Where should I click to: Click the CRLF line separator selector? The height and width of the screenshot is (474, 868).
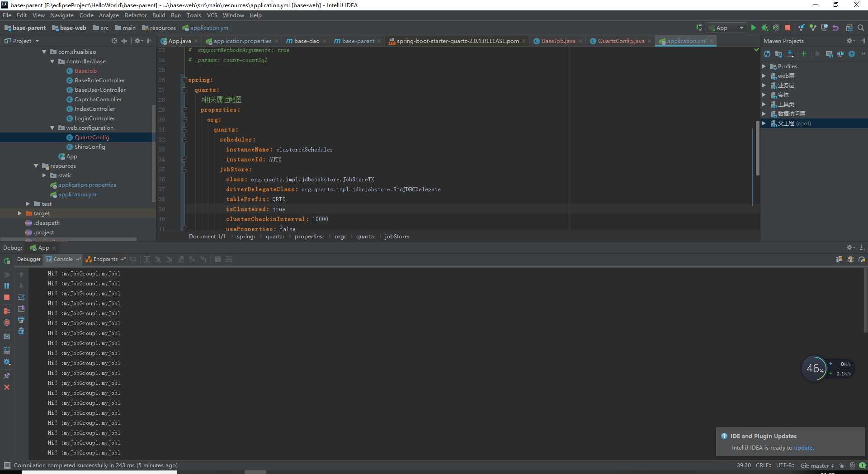tap(764, 465)
